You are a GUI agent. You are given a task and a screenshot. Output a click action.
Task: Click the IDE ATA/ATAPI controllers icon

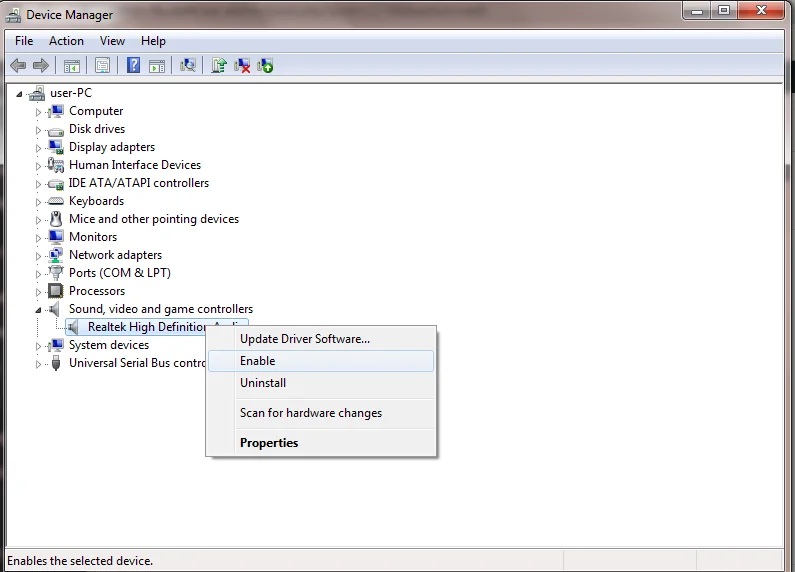(x=56, y=184)
